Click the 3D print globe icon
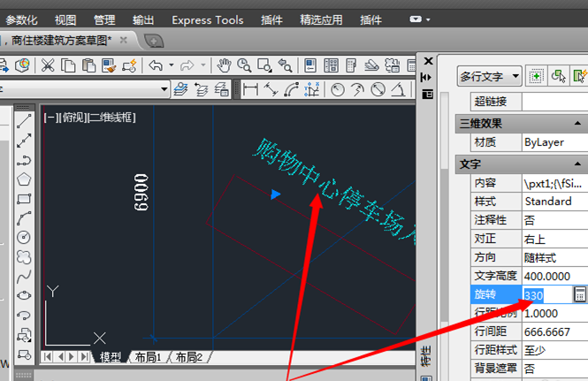Viewport: 588px width, 381px height. (x=22, y=65)
